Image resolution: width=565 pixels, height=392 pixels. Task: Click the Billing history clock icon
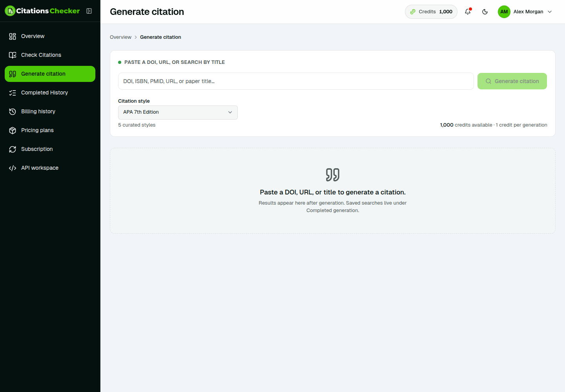(13, 112)
